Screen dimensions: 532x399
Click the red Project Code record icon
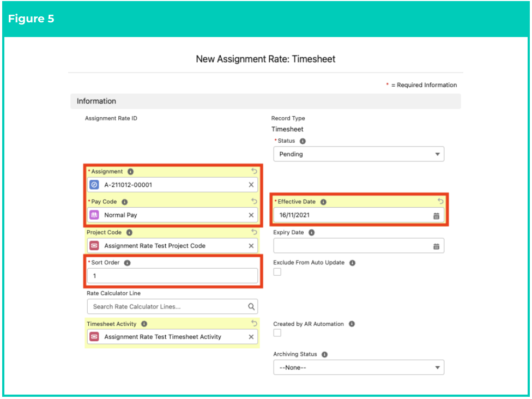point(94,246)
